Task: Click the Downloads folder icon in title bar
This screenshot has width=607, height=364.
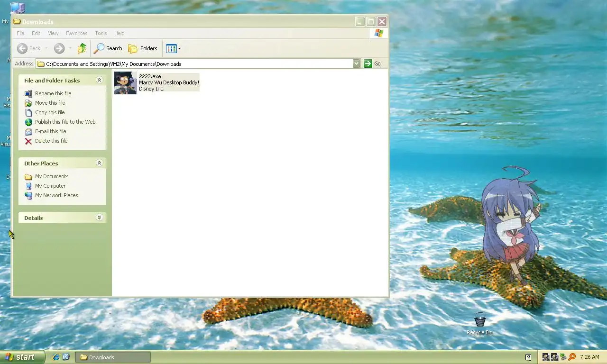Action: tap(17, 21)
